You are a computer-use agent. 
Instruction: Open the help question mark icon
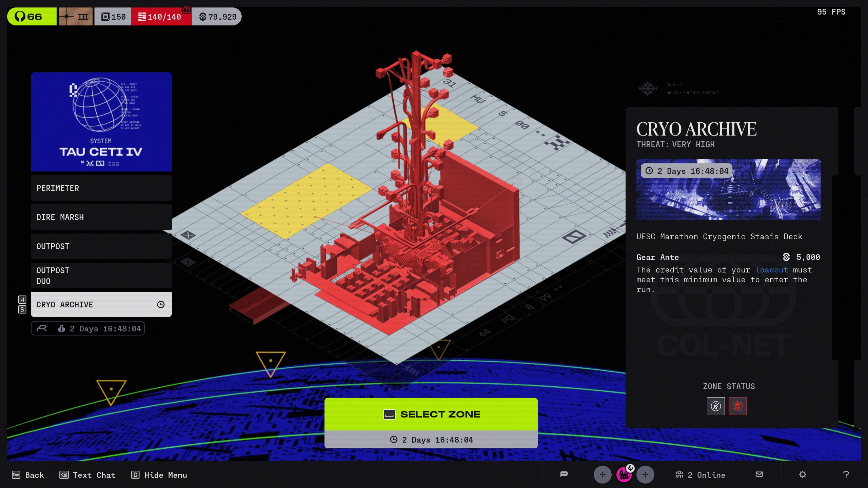846,474
